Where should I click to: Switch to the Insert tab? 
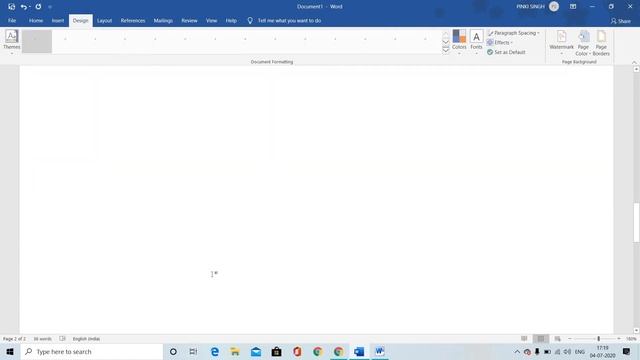(x=58, y=20)
